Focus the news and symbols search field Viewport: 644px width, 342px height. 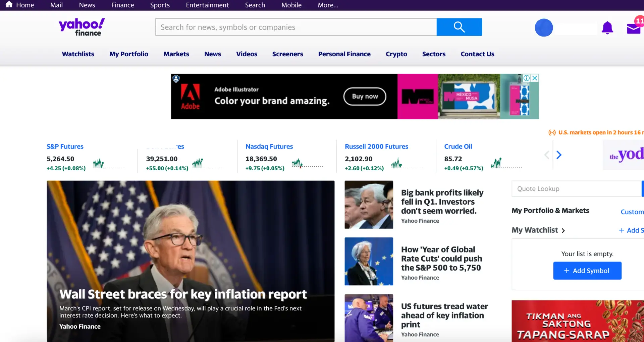[x=296, y=27]
